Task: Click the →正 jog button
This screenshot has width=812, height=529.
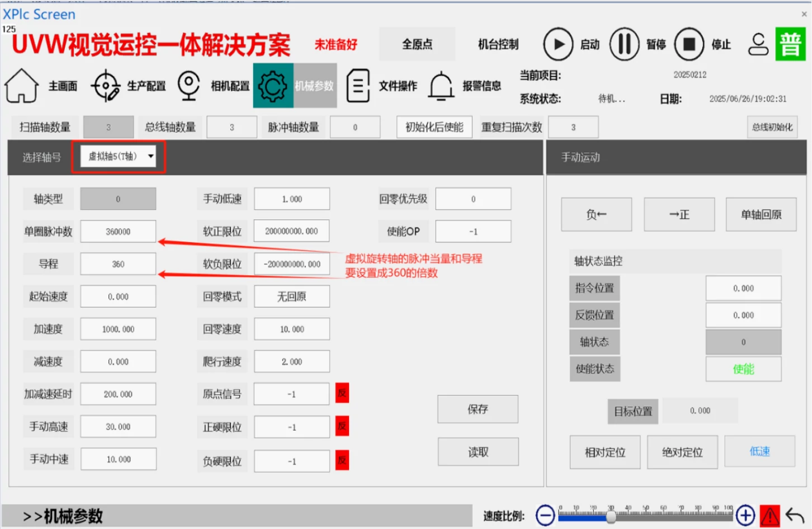Action: [679, 214]
